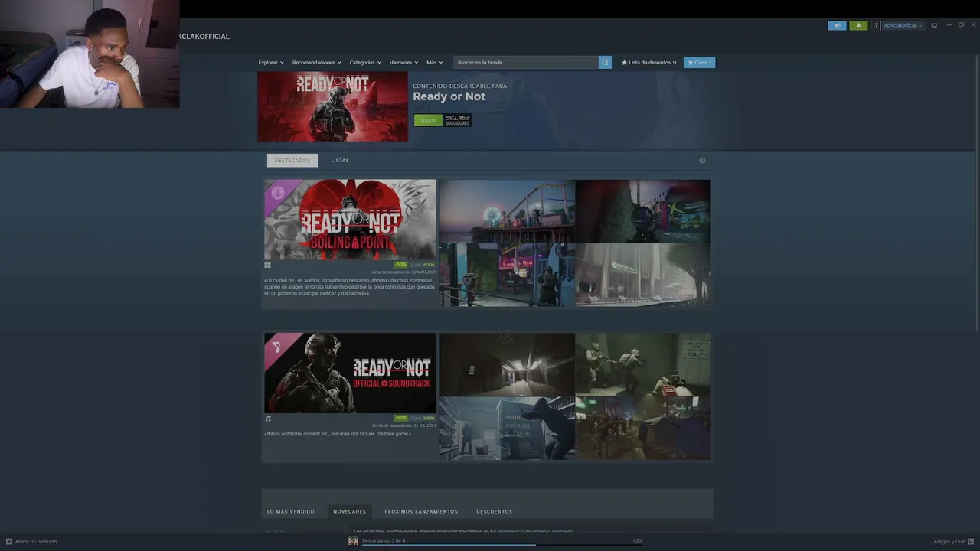Viewport: 980px width, 551px height.
Task: Click the Buscar en la tienda search field
Action: coord(526,63)
